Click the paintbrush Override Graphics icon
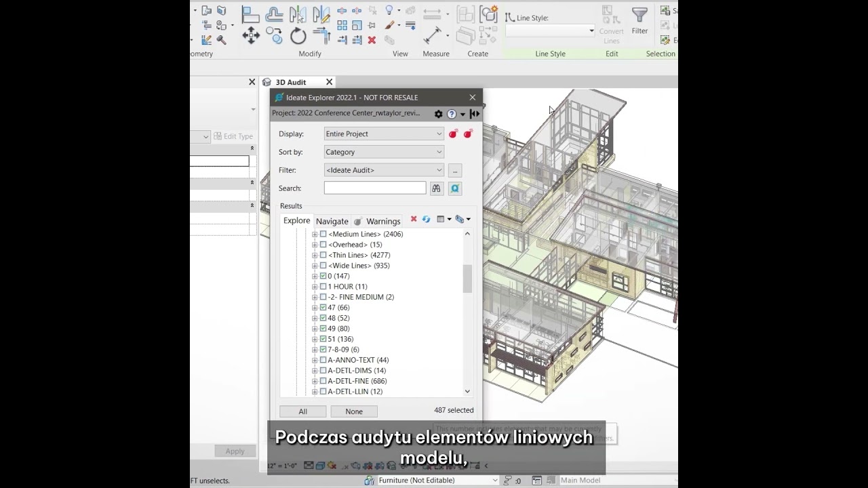This screenshot has height=488, width=868. [389, 26]
